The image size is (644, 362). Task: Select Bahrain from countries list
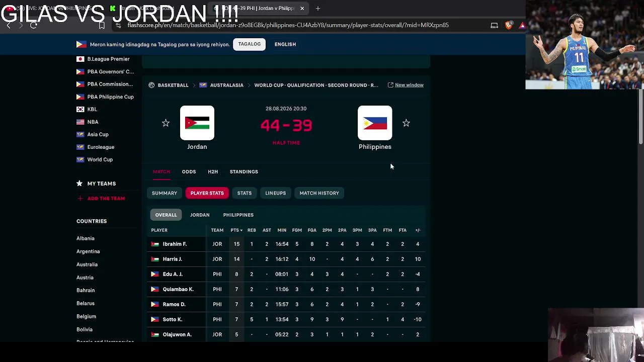86,290
